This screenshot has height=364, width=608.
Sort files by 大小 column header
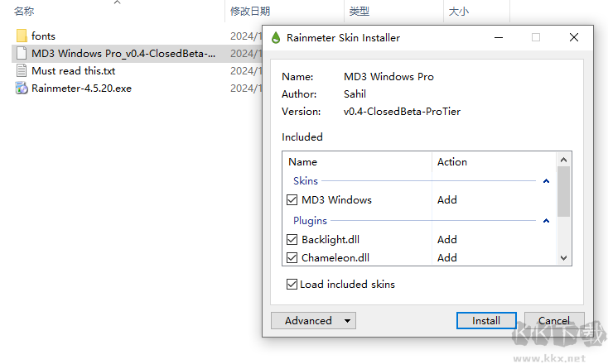click(x=459, y=12)
